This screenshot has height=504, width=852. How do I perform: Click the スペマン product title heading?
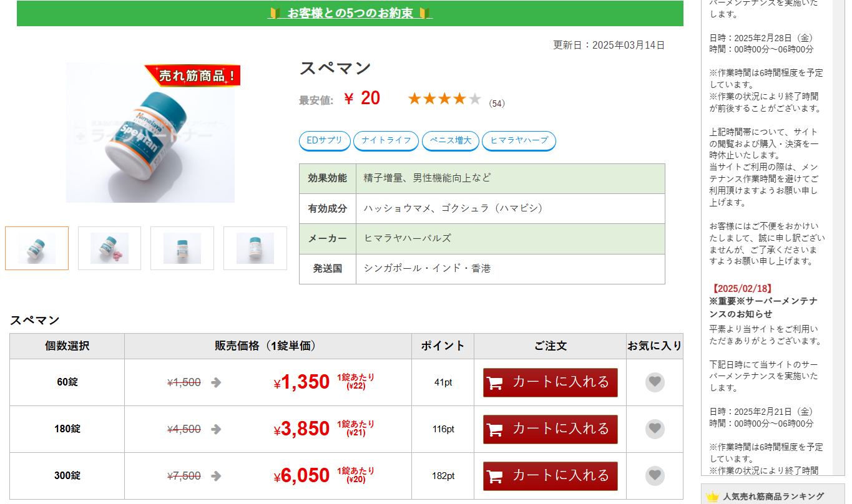[x=335, y=68]
